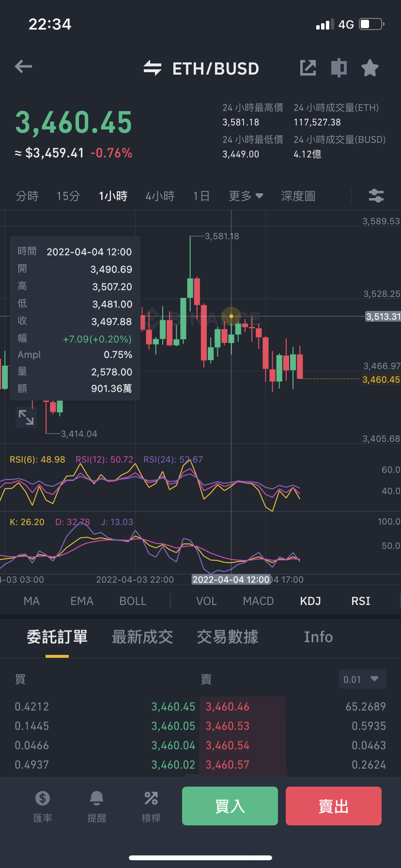Select the 分時 timeframe

point(27,196)
